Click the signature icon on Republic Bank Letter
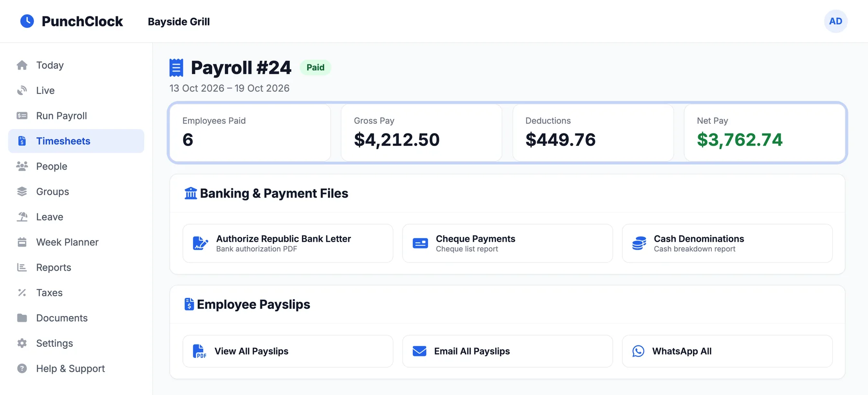The image size is (868, 395). [201, 243]
